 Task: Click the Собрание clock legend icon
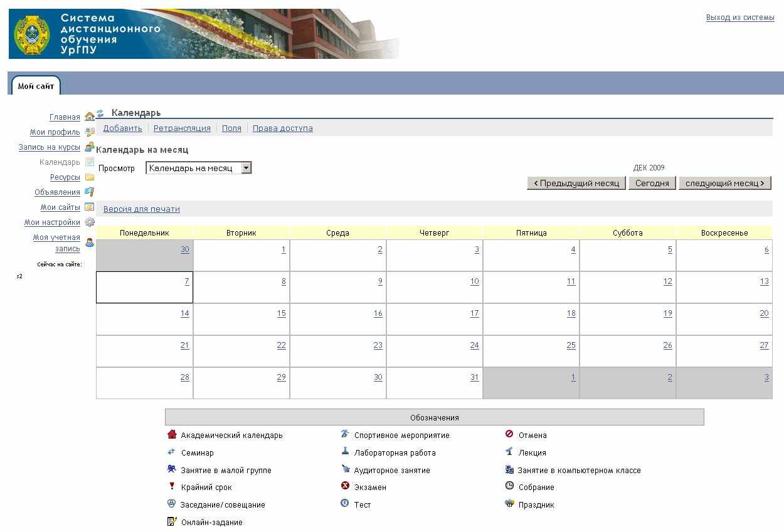tap(509, 486)
